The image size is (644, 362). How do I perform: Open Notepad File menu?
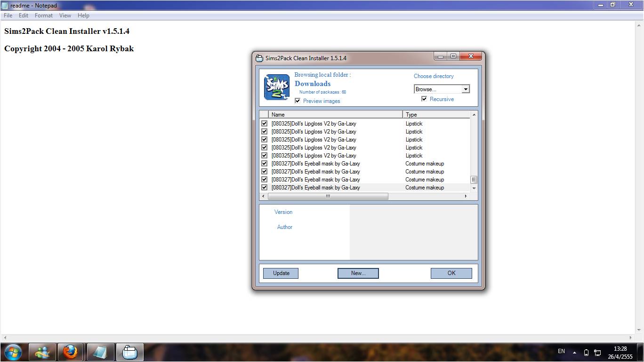pos(8,16)
